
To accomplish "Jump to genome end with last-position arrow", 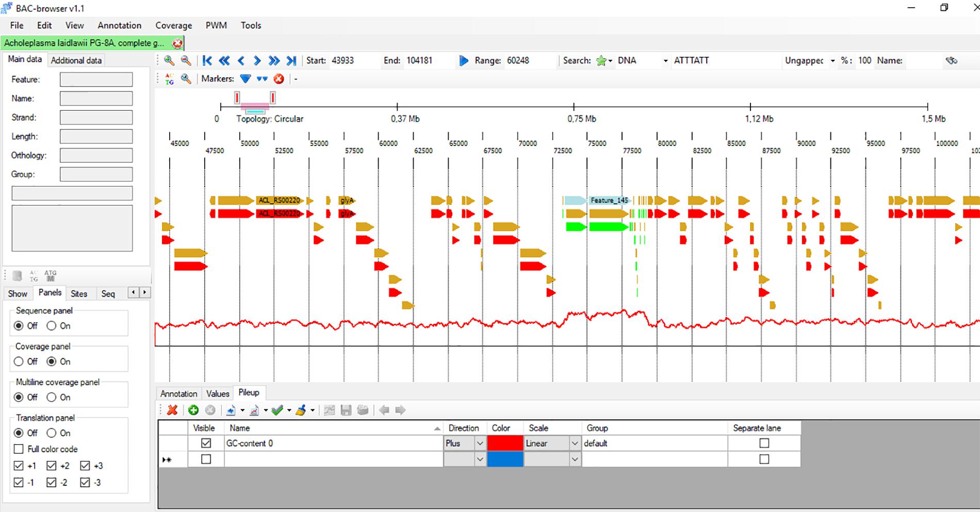I will click(x=291, y=60).
